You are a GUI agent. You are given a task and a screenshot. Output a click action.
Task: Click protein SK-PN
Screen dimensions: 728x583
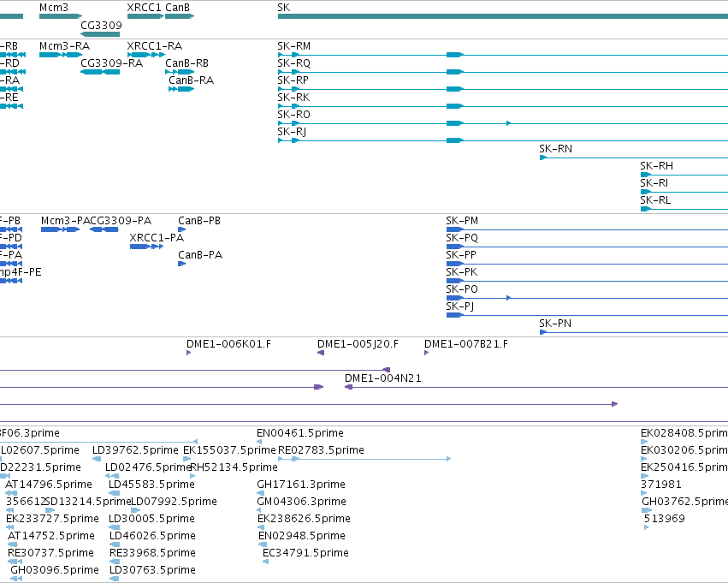pos(634,333)
